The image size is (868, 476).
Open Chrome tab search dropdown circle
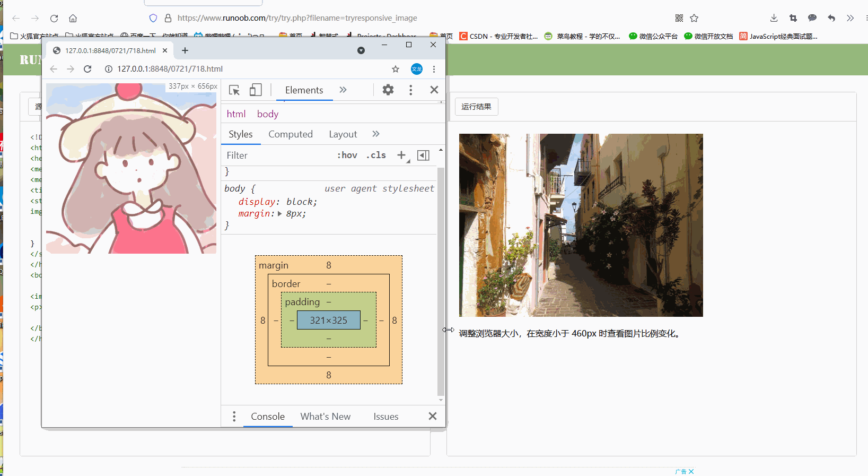pyautogui.click(x=361, y=50)
